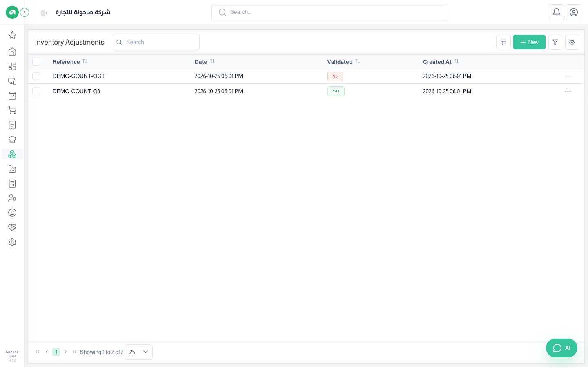Open the factory/manufacturing icon in sidebar
The height and width of the screenshot is (368, 588).
(12, 169)
